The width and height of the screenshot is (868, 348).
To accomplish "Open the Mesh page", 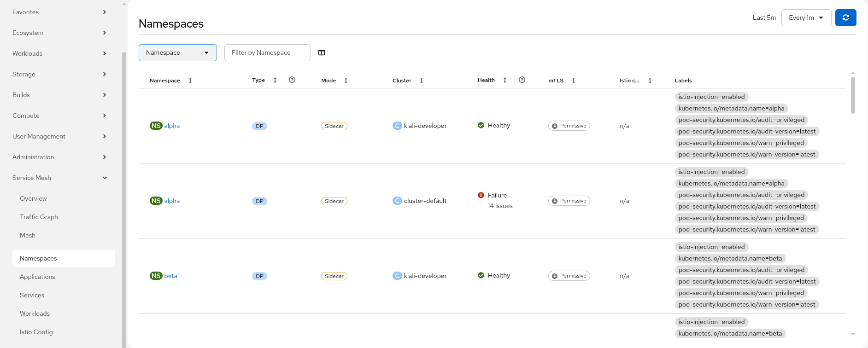I will pyautogui.click(x=64, y=235).
